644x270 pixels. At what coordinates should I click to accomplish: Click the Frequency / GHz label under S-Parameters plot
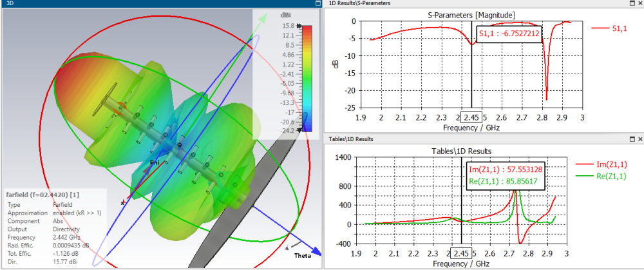click(x=471, y=128)
